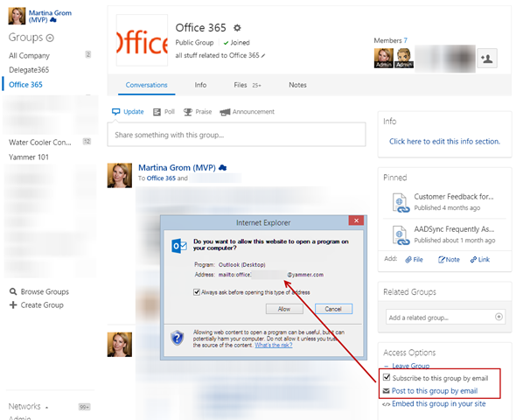516x420 pixels.
Task: Uncheck Always ask before opening this address type
Action: click(197, 292)
